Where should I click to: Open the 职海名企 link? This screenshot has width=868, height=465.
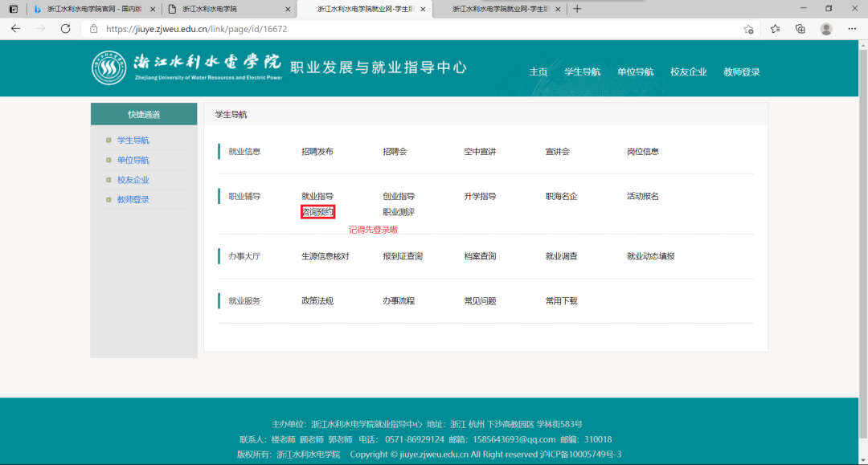[x=561, y=196]
